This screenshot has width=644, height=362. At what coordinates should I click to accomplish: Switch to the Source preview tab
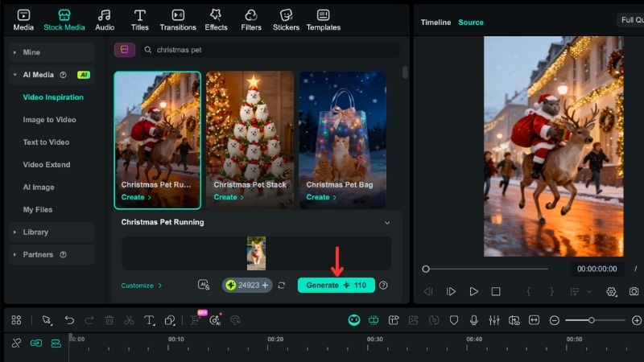click(x=471, y=23)
